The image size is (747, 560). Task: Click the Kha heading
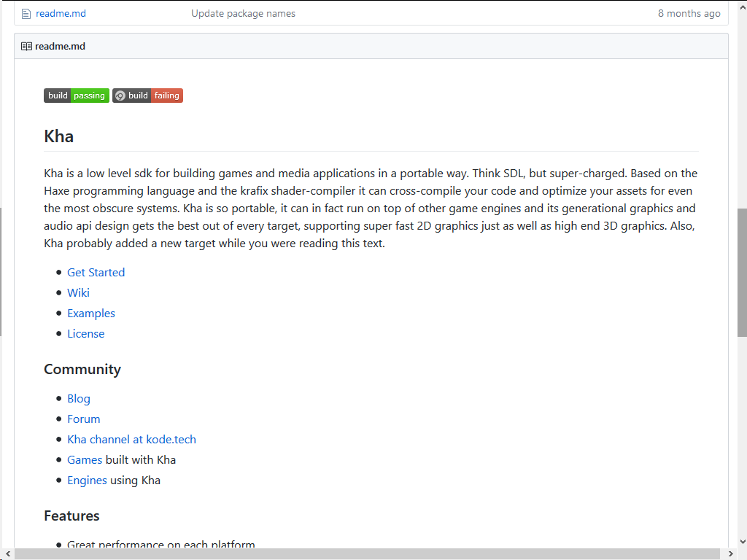58,136
